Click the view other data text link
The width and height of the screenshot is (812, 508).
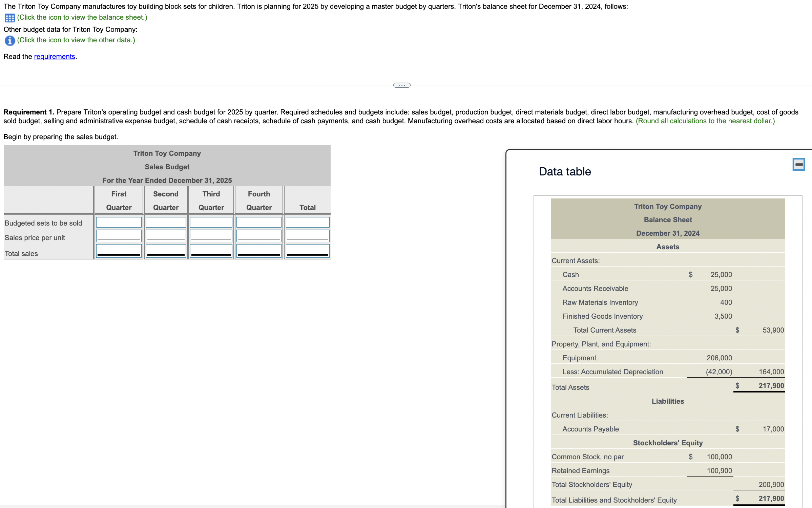tap(76, 40)
